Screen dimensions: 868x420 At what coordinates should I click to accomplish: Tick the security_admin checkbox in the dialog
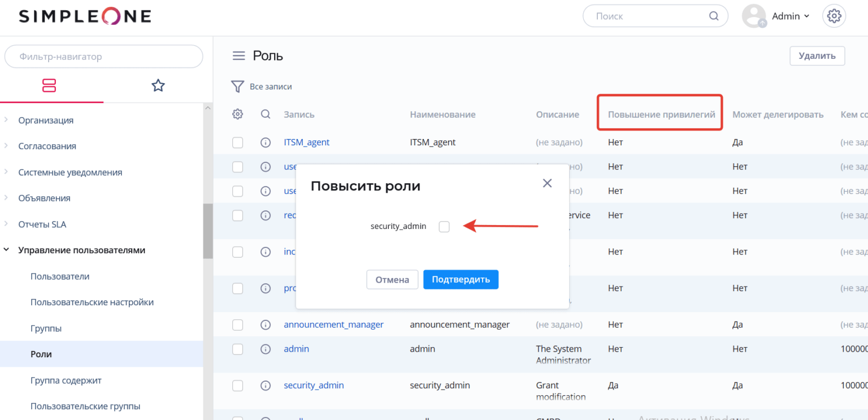pyautogui.click(x=444, y=227)
